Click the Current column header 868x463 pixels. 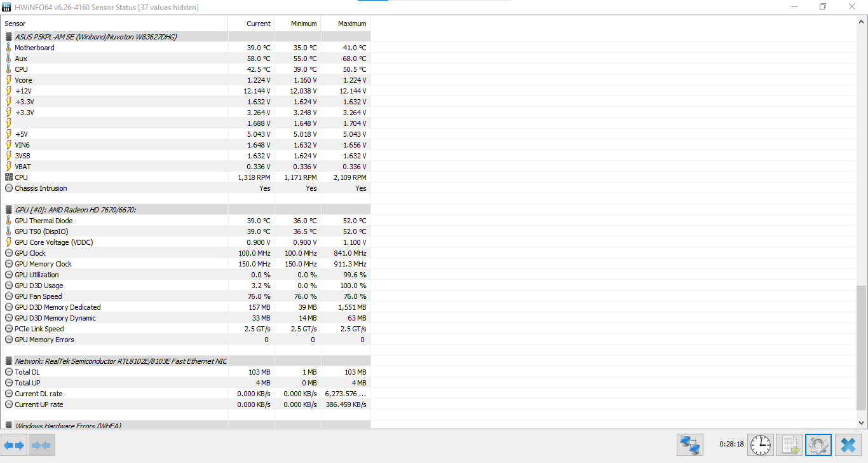tap(252, 24)
